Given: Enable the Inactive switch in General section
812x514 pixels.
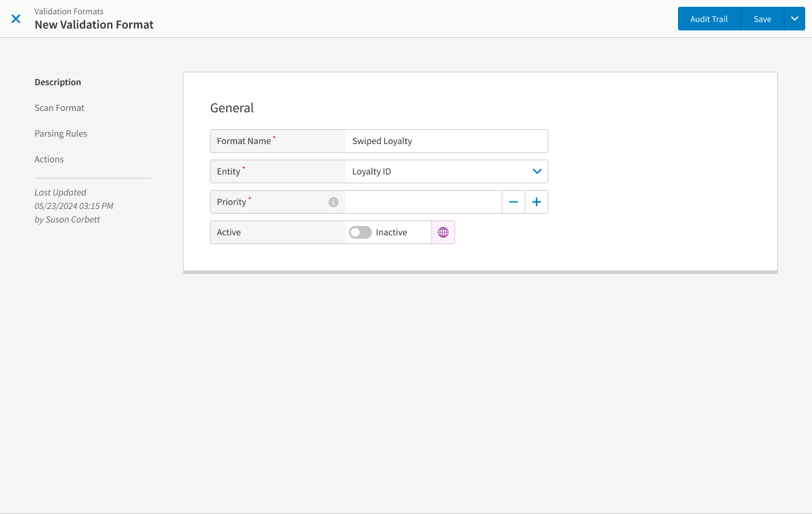Looking at the screenshot, I should [x=359, y=232].
